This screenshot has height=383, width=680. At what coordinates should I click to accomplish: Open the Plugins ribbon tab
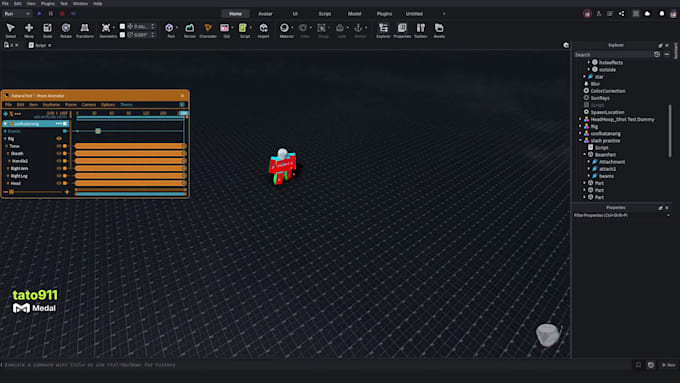(384, 14)
